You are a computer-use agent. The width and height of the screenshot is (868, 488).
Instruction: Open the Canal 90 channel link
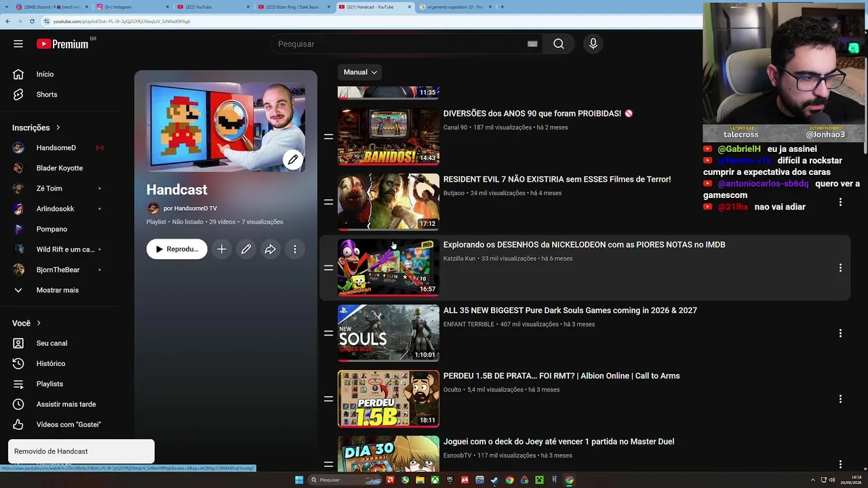point(455,127)
